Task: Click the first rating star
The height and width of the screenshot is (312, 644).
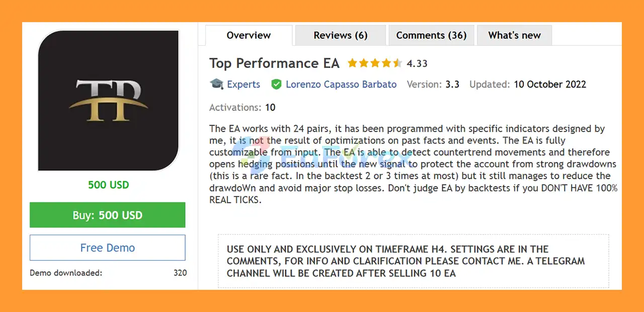Action: (x=352, y=63)
